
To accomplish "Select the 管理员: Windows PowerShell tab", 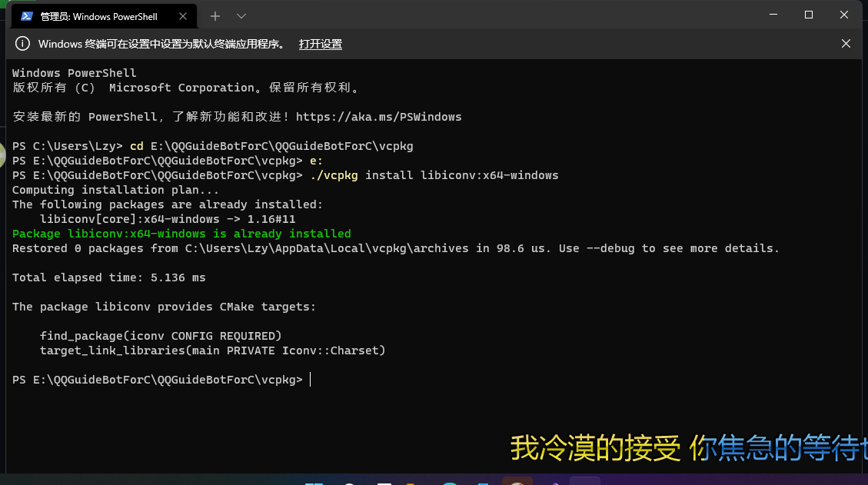I will coord(100,15).
